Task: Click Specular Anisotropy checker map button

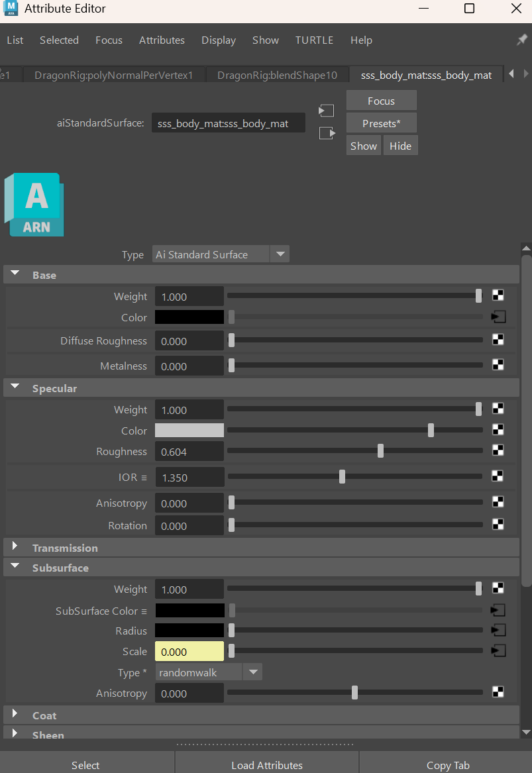Action: [x=498, y=502]
